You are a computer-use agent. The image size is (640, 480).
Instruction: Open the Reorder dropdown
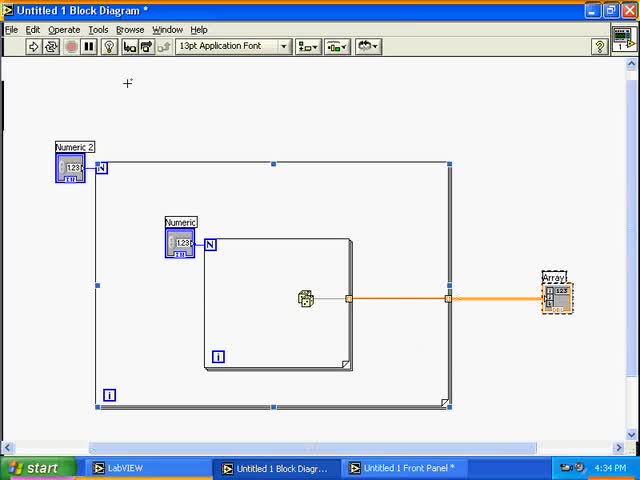point(368,47)
